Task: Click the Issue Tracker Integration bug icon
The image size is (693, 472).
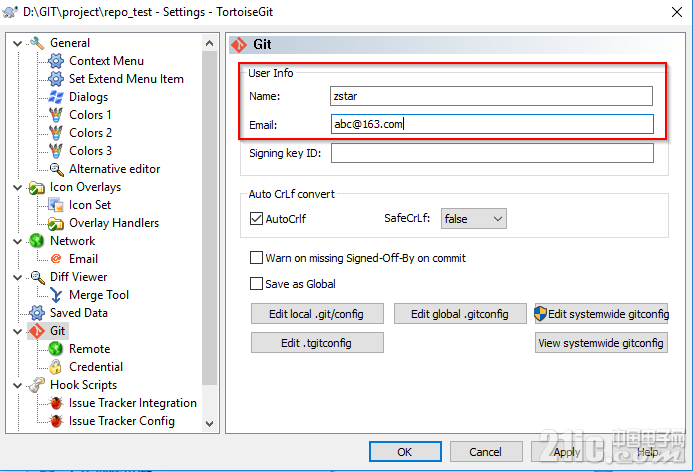Action: (x=56, y=403)
